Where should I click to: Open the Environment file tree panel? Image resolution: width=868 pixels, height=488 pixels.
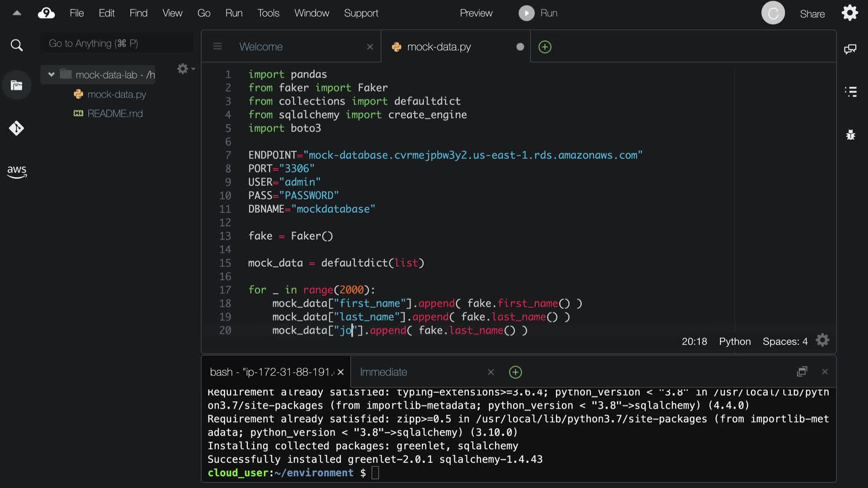pos(17,85)
